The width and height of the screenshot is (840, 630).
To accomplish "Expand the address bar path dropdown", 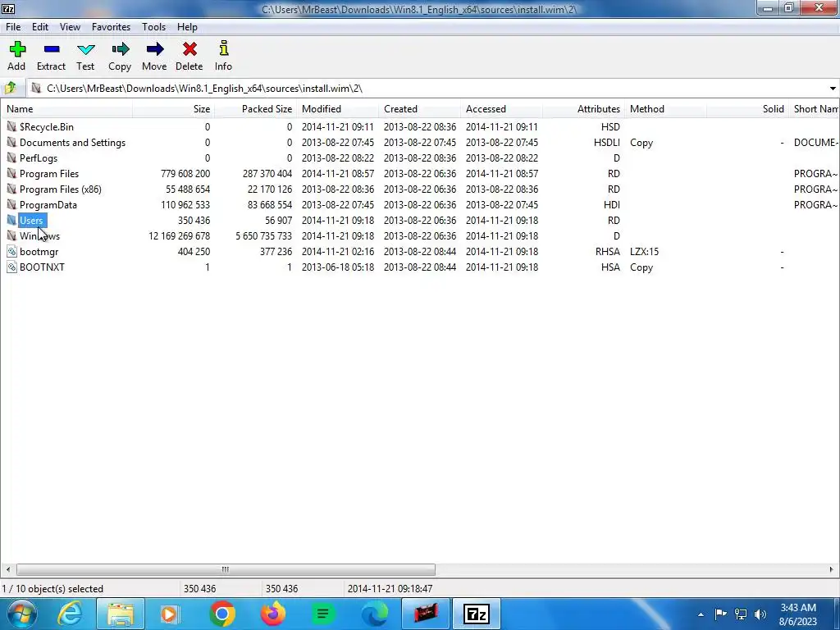I will pyautogui.click(x=833, y=89).
